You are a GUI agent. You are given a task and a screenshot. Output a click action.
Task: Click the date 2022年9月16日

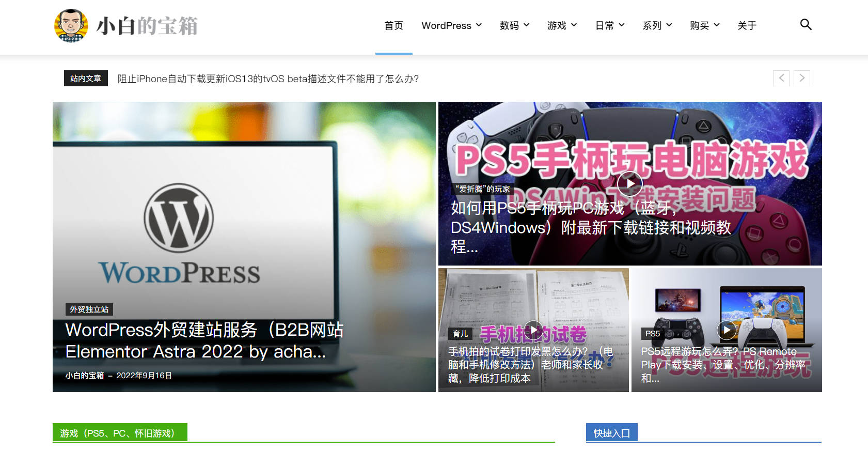tap(144, 376)
